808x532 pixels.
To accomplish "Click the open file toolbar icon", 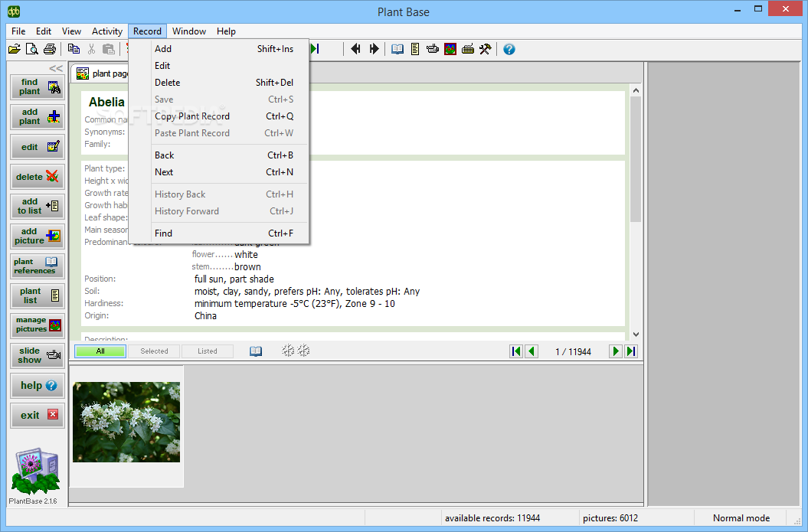I will tap(15, 49).
